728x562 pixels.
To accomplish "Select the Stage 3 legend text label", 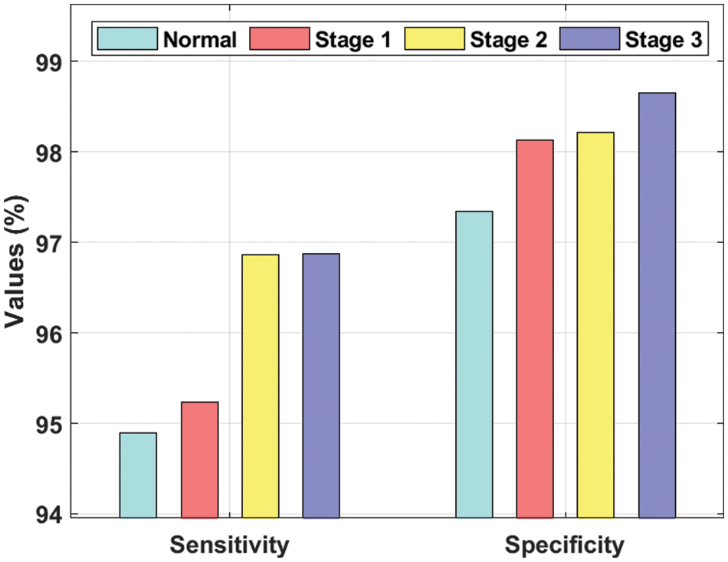I will (x=664, y=40).
